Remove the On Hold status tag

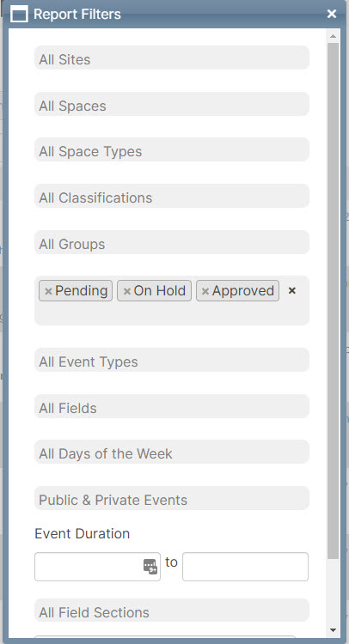[x=127, y=291]
